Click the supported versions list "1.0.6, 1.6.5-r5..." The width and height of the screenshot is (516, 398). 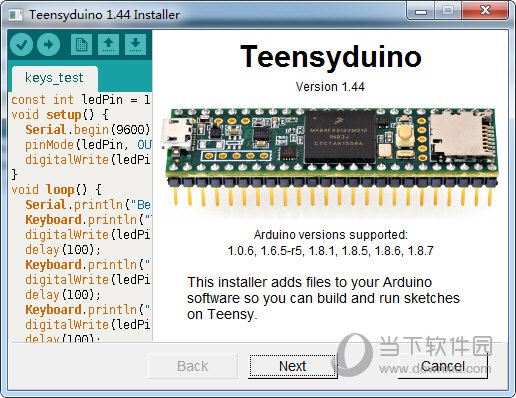(330, 251)
